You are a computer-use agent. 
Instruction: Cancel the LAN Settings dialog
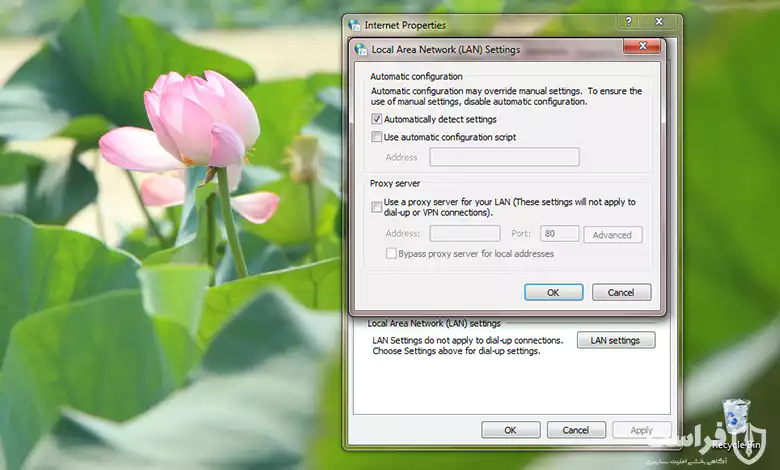621,292
